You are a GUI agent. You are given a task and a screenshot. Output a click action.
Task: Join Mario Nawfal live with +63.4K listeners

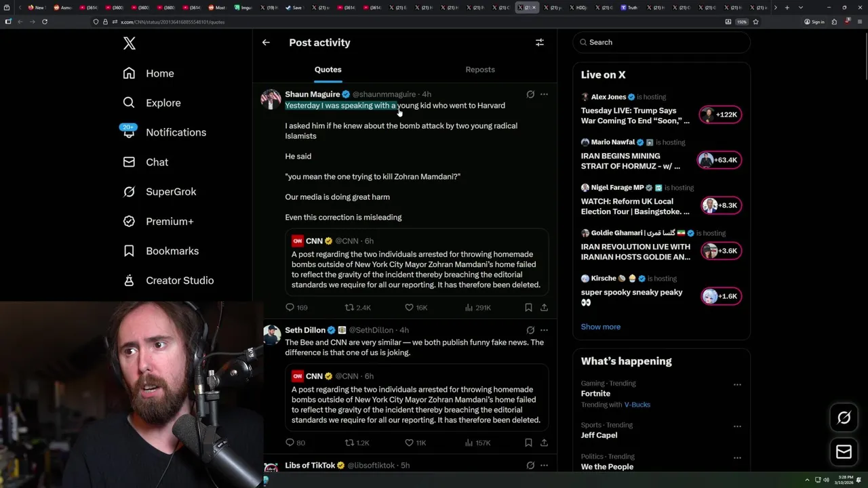tap(719, 160)
